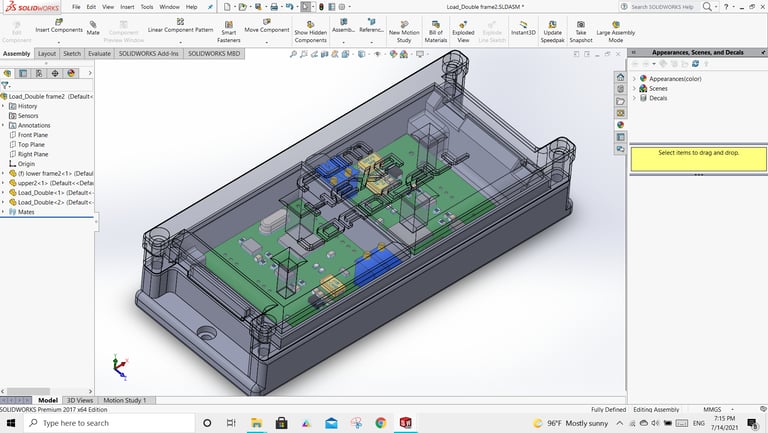This screenshot has width=768, height=433.
Task: Open Motion Study 1 tab
Action: 124,400
